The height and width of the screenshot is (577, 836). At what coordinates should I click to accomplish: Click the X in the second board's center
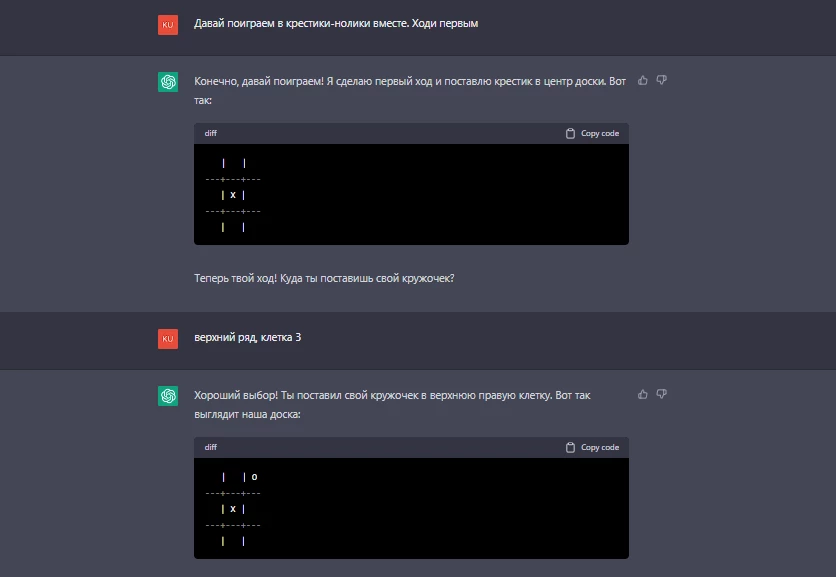click(233, 509)
